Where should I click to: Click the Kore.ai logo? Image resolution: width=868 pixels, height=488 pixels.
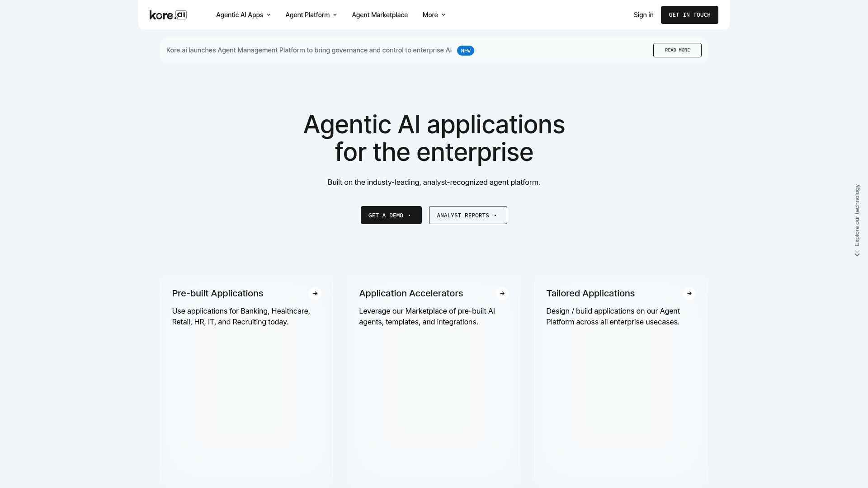168,15
